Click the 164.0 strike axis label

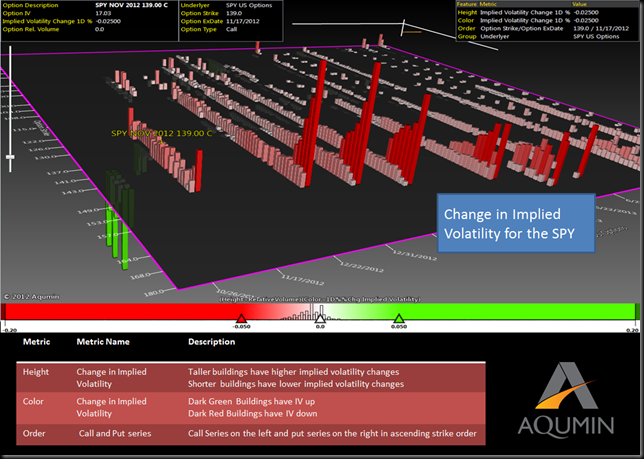tap(127, 261)
